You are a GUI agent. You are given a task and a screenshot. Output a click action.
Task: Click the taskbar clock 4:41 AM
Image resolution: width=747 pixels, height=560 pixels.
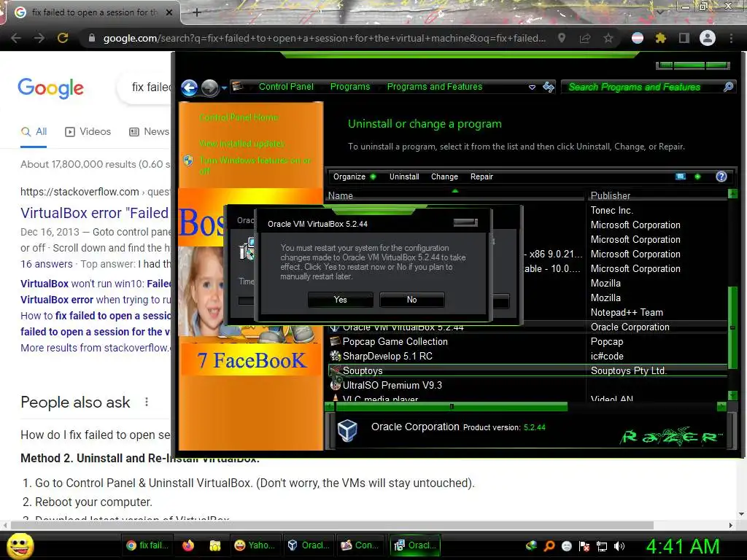[683, 546]
